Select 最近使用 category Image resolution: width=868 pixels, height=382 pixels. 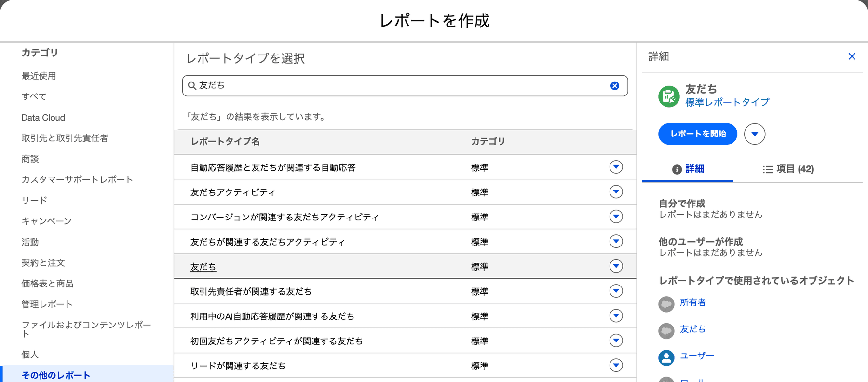(39, 76)
